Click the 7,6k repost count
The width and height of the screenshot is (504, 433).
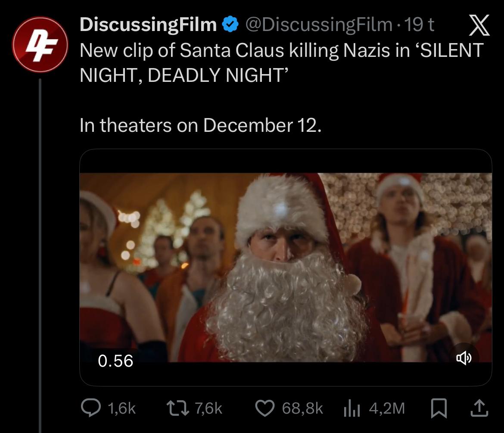point(208,408)
